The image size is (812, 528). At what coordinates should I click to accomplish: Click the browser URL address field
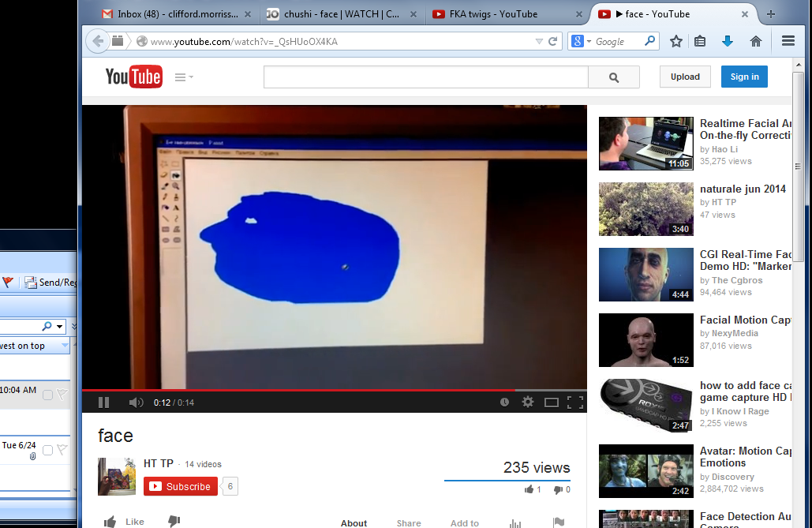[x=341, y=42]
